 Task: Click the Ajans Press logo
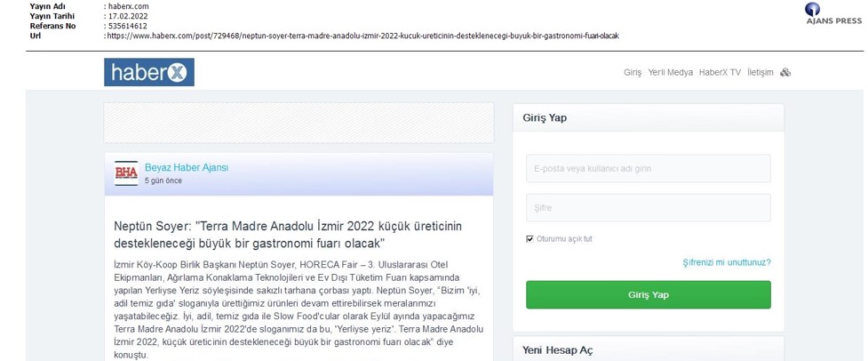(834, 14)
